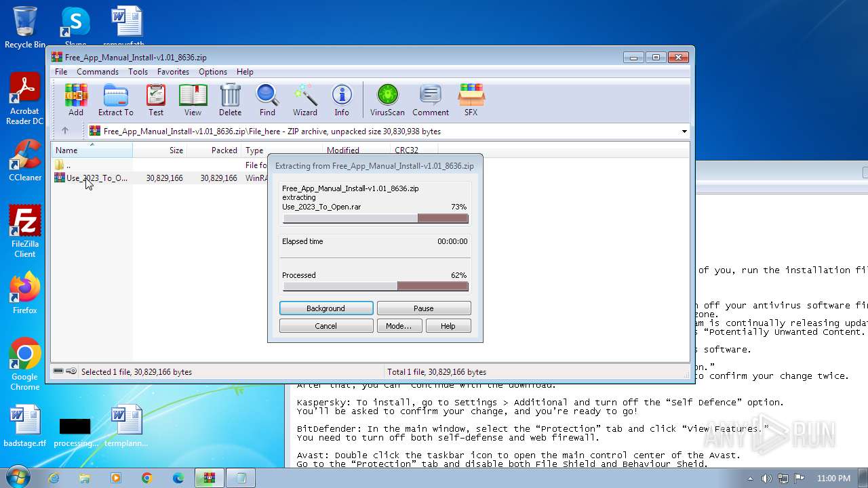Click the Add toolbar icon in WinRAR
Viewport: 868px width, 488px height.
tap(76, 100)
